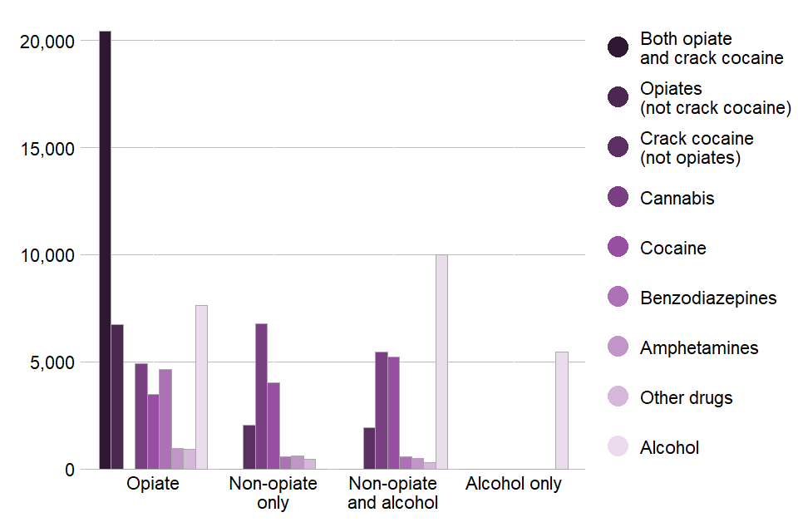
Task: Click the single bar above 'Alcohol only'
Action: tap(562, 411)
